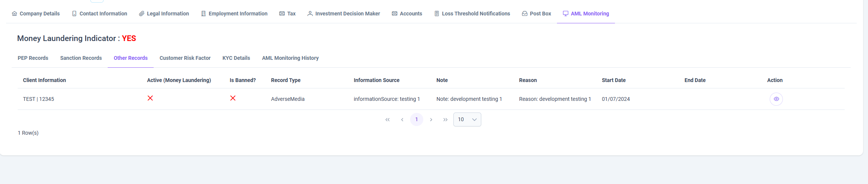The width and height of the screenshot is (868, 184).
Task: Open the rows-per-page dropdown showing 10
Action: (467, 120)
